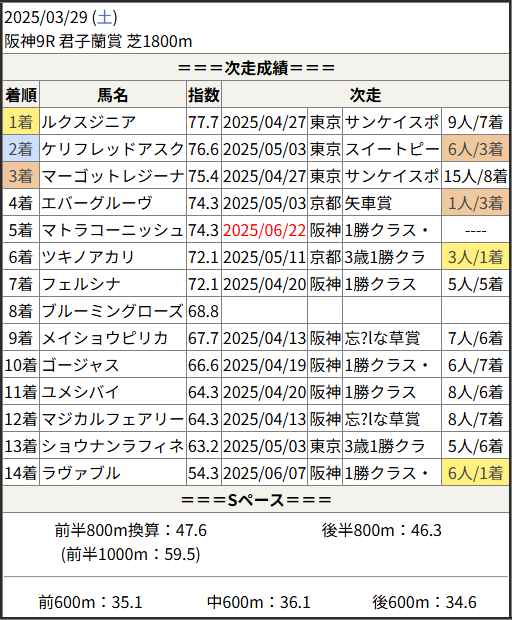Screen dimensions: 512x620
Task: Click the 6人/1着 result for ラヴァブル
Action: coord(475,473)
